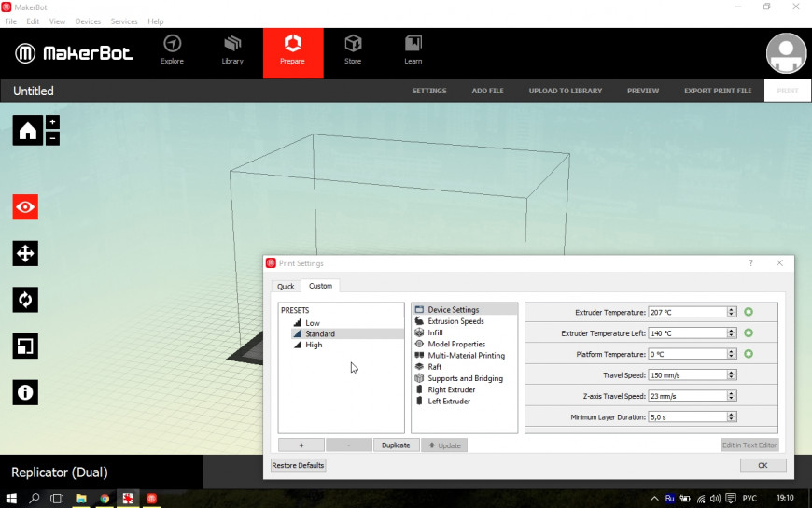Image resolution: width=812 pixels, height=508 pixels.
Task: Select the View eye tool
Action: tap(25, 206)
